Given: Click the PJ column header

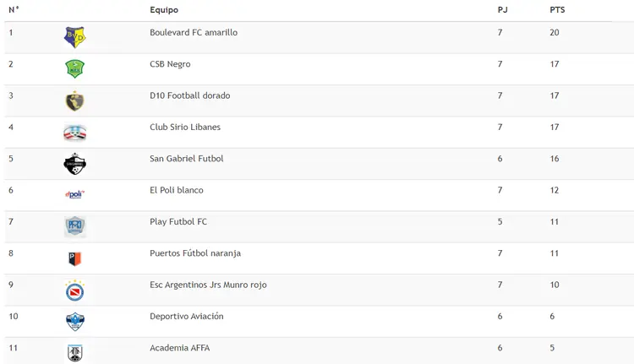Looking at the screenshot, I should point(502,9).
